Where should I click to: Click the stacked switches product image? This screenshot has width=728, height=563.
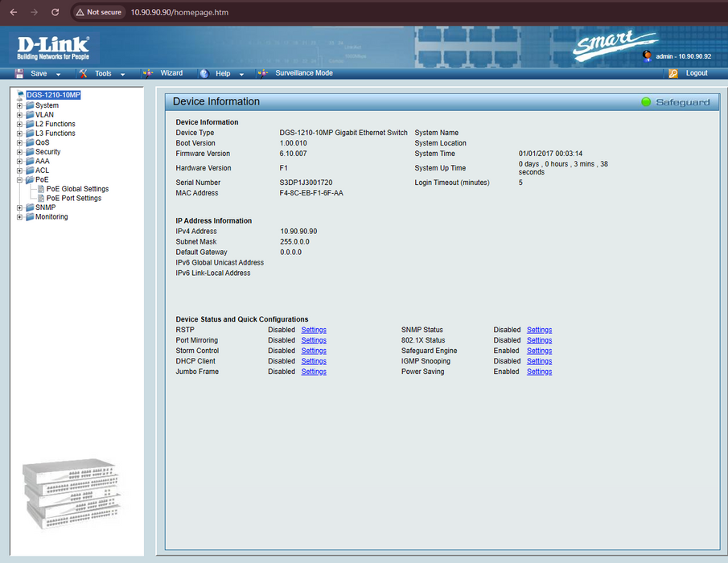(x=71, y=493)
